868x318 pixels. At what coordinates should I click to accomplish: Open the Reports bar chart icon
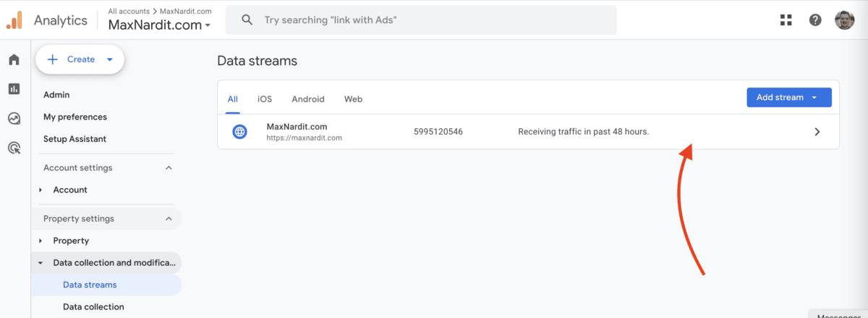[14, 88]
